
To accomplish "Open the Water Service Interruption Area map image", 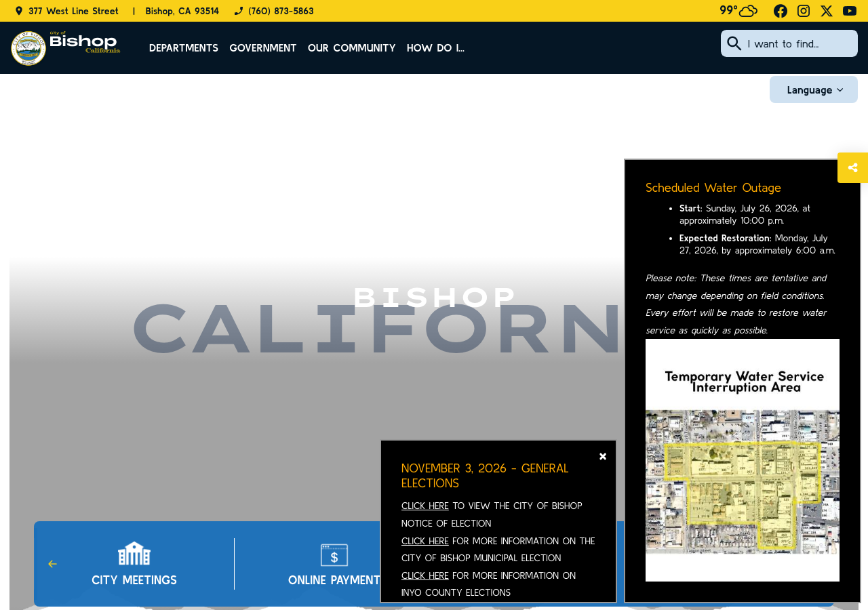I will click(743, 460).
